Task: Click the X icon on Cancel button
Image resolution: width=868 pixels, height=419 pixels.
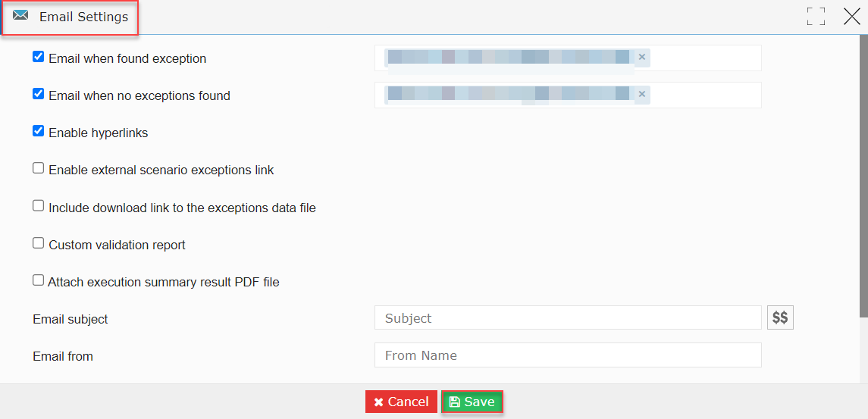Action: point(378,402)
